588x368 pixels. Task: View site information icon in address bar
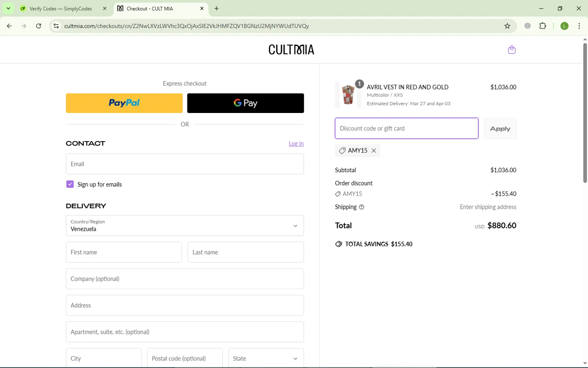tap(56, 26)
